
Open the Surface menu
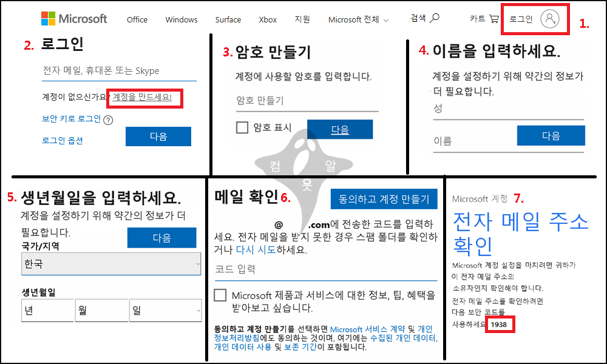point(228,19)
